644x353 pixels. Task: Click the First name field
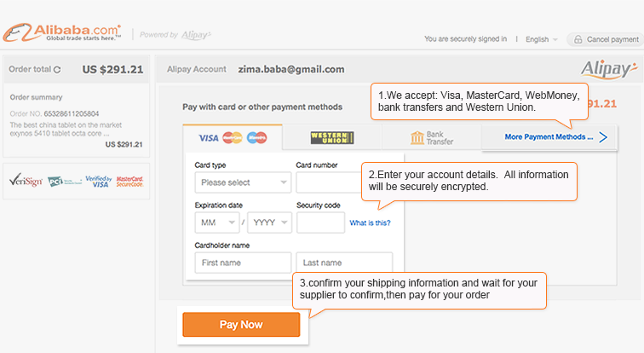(x=243, y=263)
